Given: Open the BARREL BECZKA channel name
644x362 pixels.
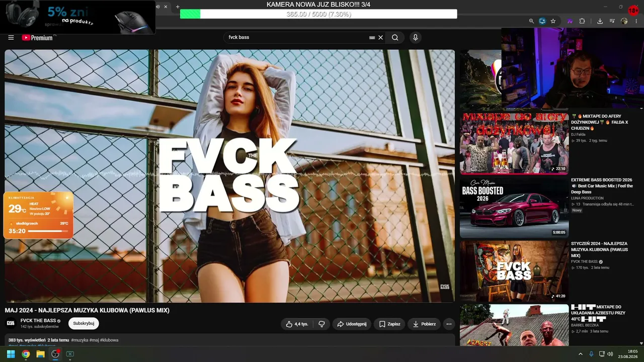Looking at the screenshot, I should tap(585, 325).
